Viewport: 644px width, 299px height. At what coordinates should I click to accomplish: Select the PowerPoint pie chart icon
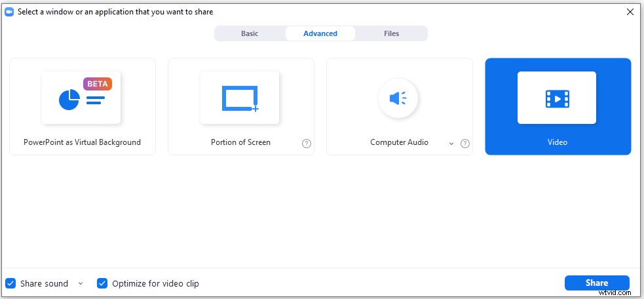69,100
